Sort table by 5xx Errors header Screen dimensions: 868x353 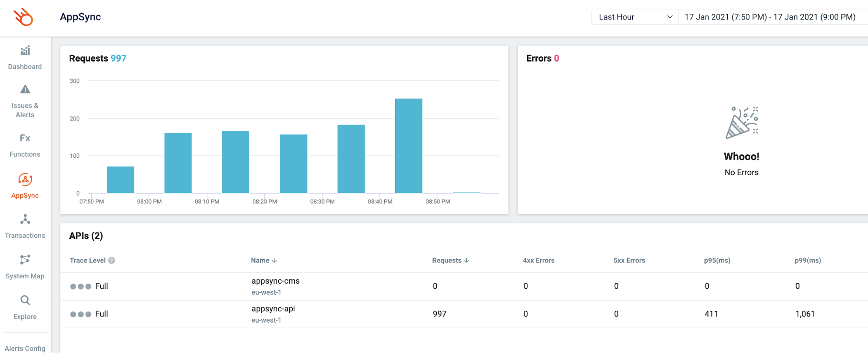coord(629,260)
